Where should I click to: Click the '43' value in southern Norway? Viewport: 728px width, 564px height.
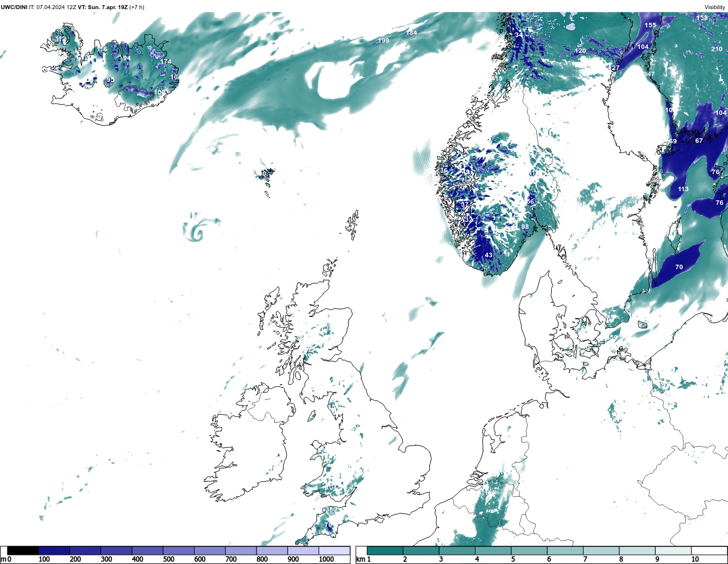(489, 255)
